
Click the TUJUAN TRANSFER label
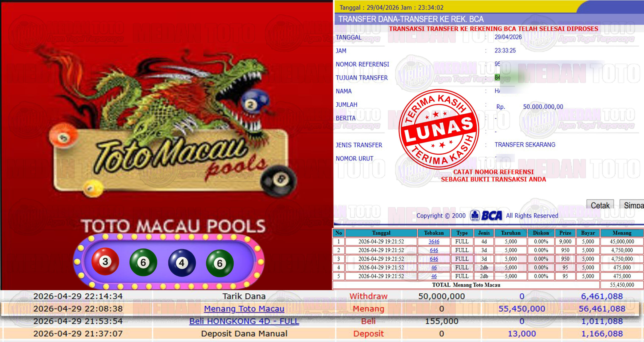click(x=361, y=78)
